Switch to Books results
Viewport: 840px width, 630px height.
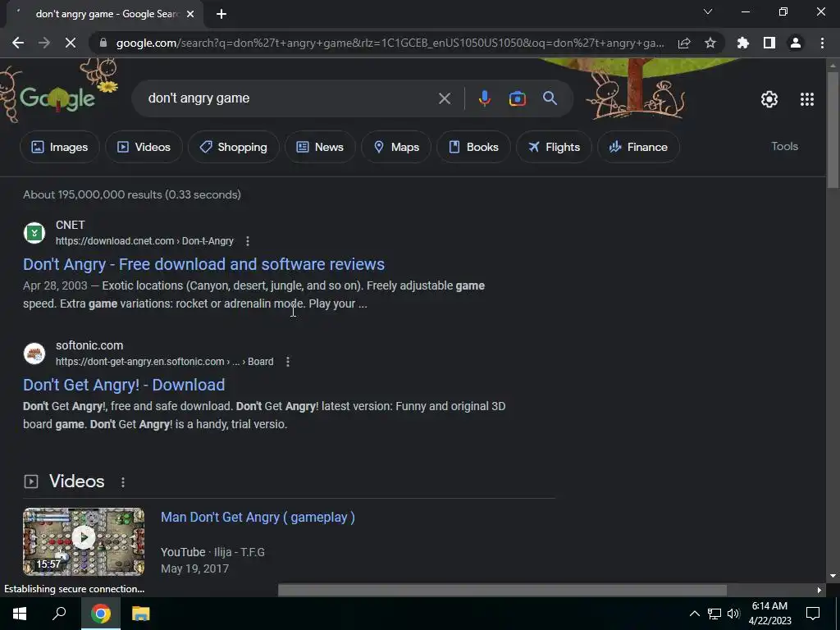coord(473,147)
